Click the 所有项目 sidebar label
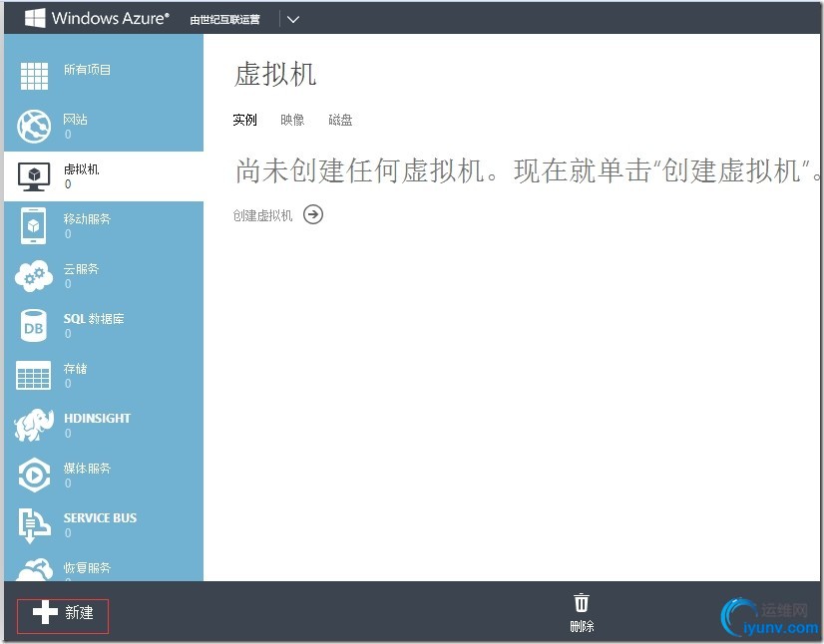Image resolution: width=824 pixels, height=644 pixels. coord(87,70)
